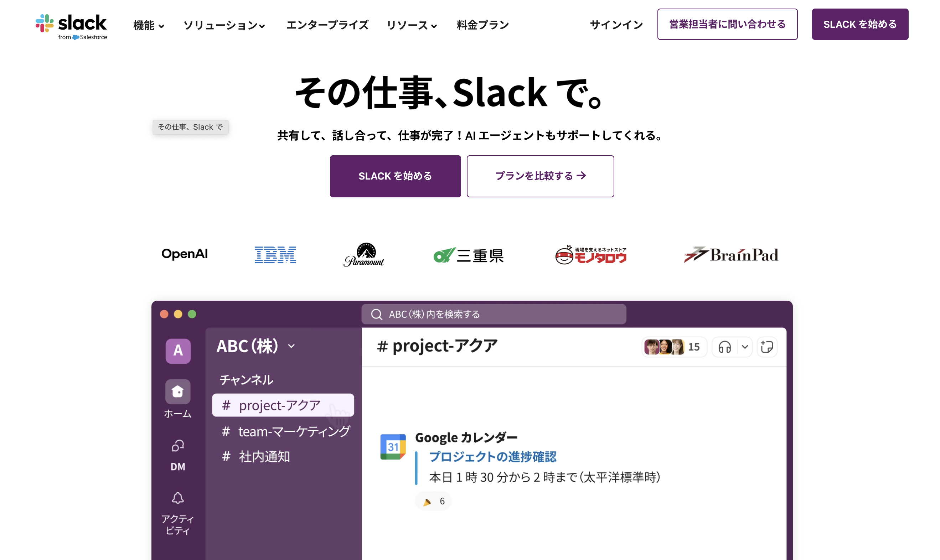Select the ABC workspace avatar A
940x560 pixels.
coord(178,351)
